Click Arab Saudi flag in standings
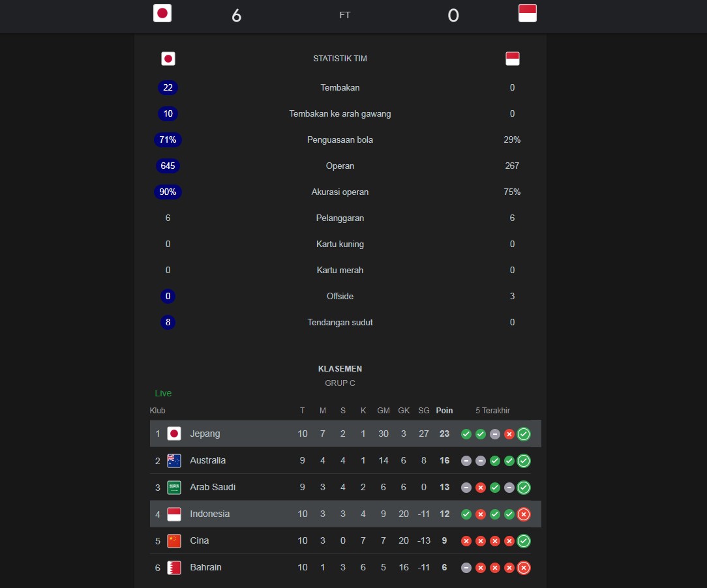707x588 pixels. coord(174,487)
